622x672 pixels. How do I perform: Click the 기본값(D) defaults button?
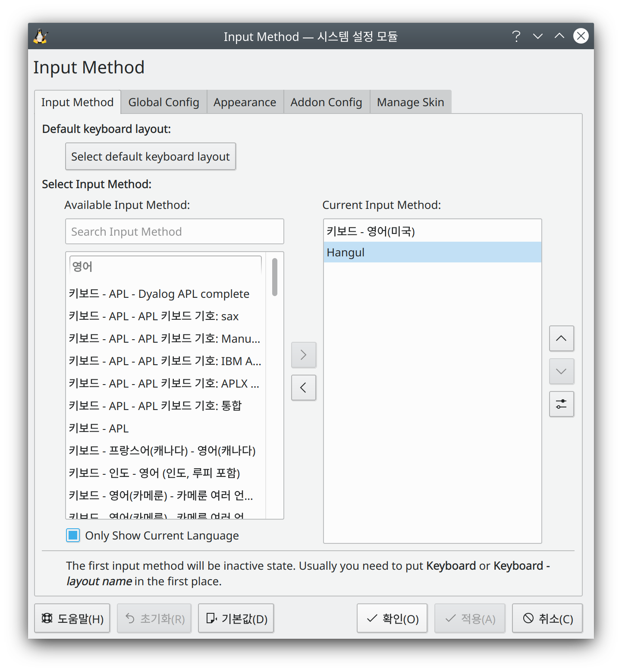click(x=236, y=618)
